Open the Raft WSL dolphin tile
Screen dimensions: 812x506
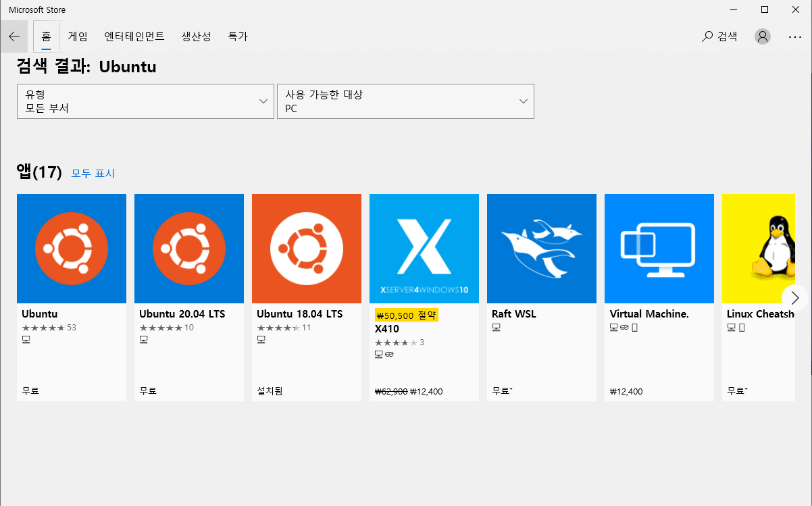(x=542, y=249)
